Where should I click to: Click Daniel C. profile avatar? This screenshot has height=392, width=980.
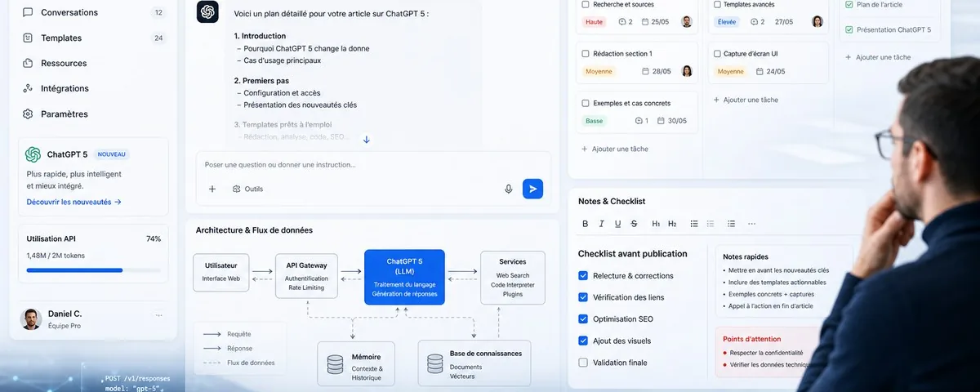tap(31, 318)
